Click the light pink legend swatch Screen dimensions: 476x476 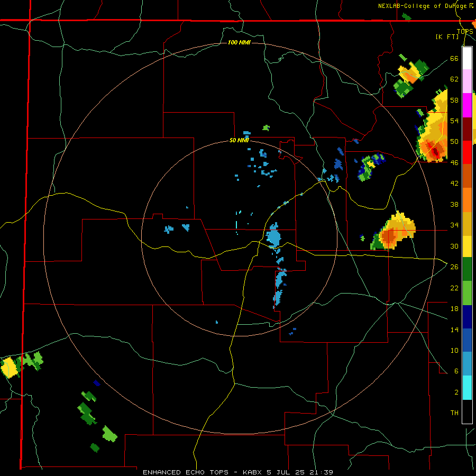[467, 81]
